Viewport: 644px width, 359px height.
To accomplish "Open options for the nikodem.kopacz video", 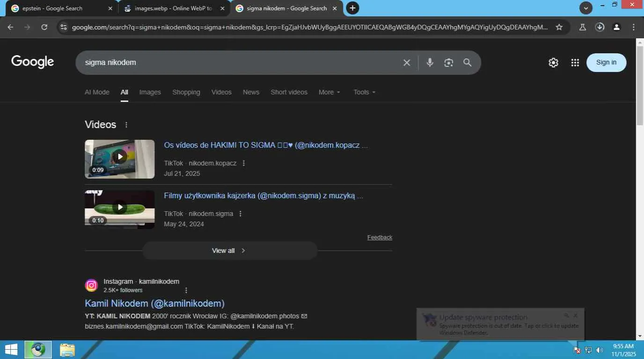I will [243, 163].
